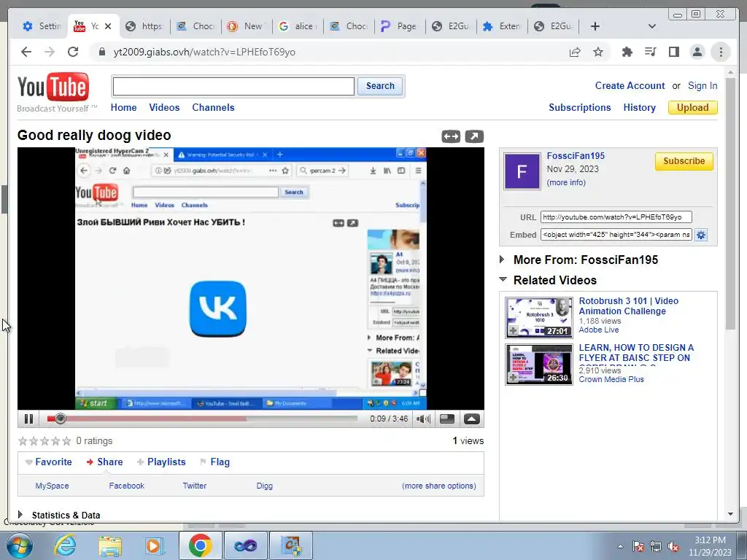
Task: Share video to Twitter
Action: pyautogui.click(x=194, y=486)
